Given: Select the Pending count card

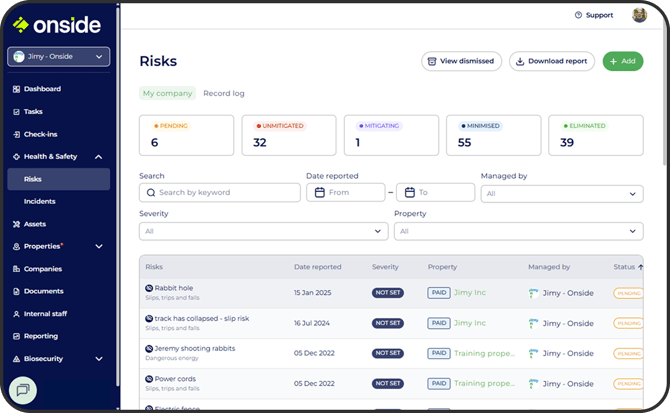Looking at the screenshot, I should click(186, 135).
